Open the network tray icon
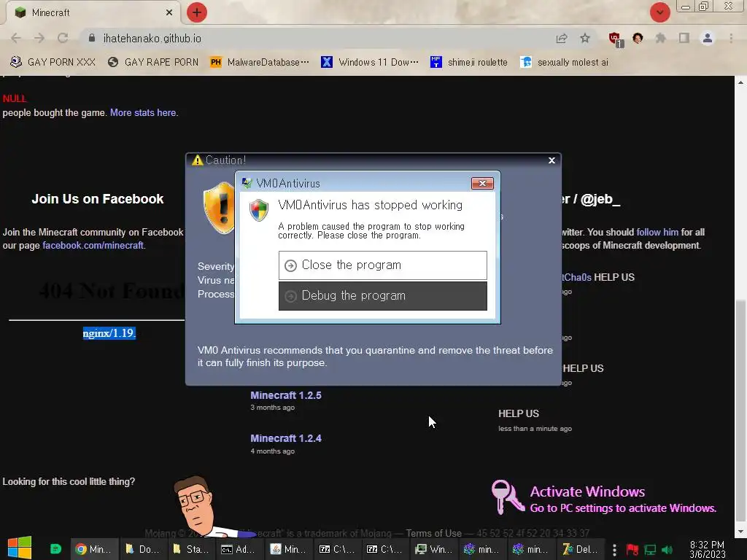 [x=650, y=550]
